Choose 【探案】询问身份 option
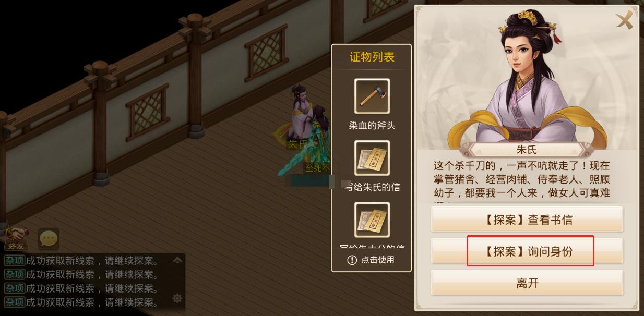Viewport: 644px width, 316px height. [x=527, y=251]
